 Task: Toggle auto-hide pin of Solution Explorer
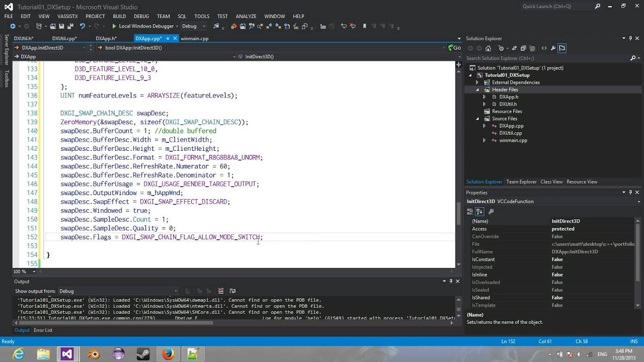coord(630,38)
